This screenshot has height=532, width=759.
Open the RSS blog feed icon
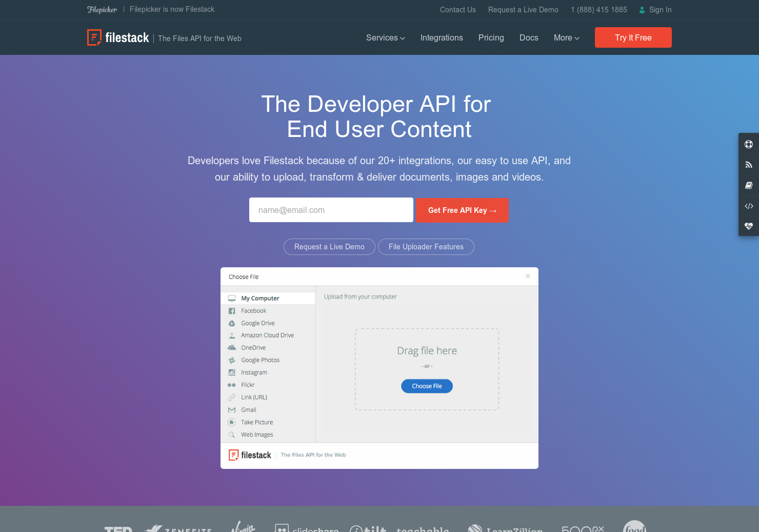point(749,165)
